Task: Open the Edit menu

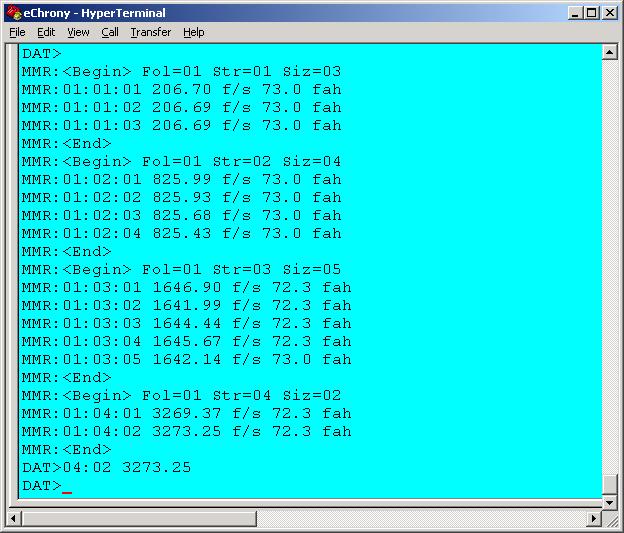Action: 46,32
